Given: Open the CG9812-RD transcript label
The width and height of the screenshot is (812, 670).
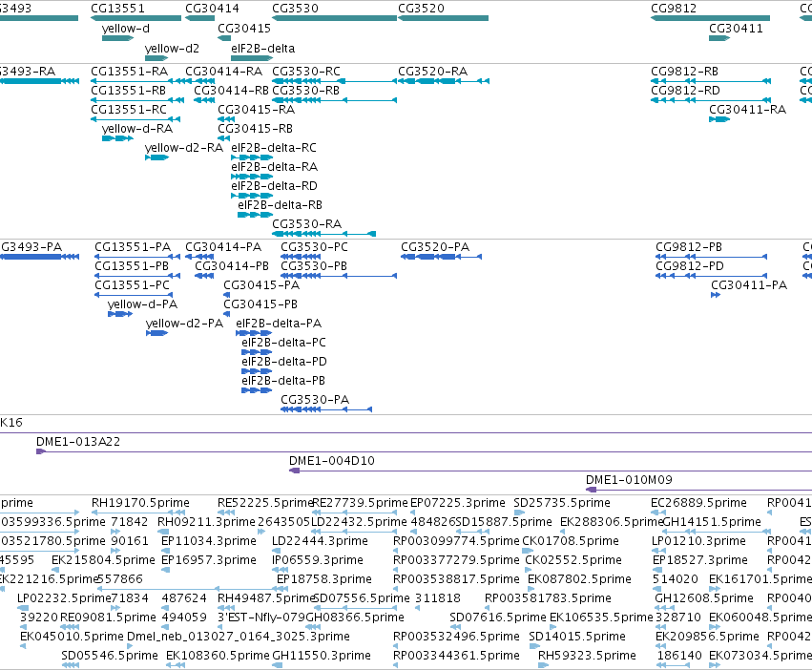Looking at the screenshot, I should pyautogui.click(x=685, y=90).
